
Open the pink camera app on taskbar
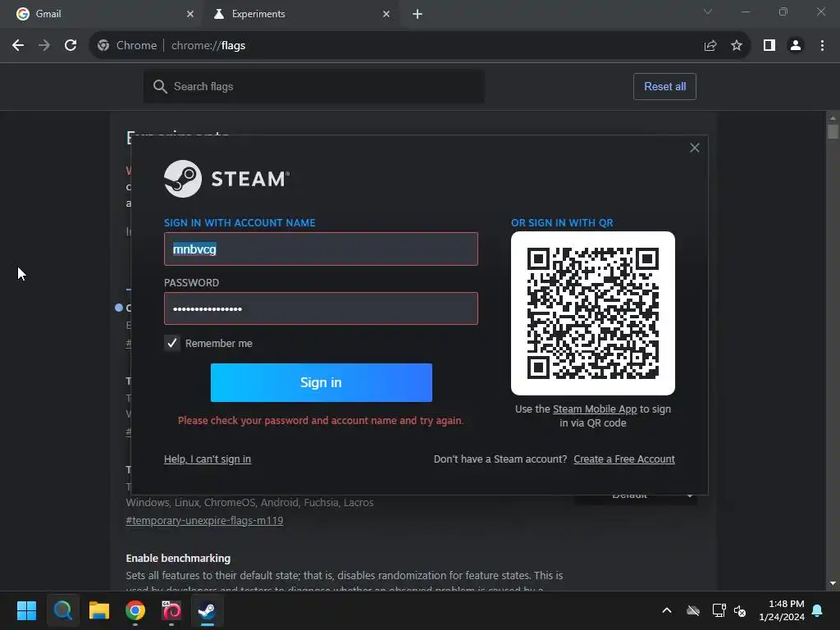[x=171, y=610]
